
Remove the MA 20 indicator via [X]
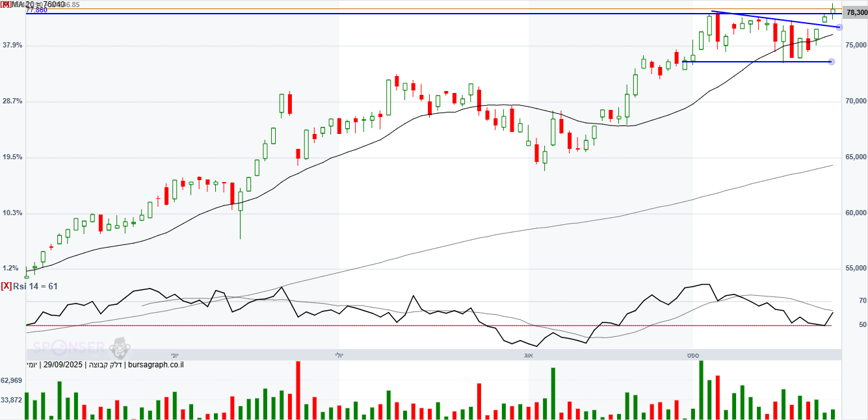tap(5, 4)
